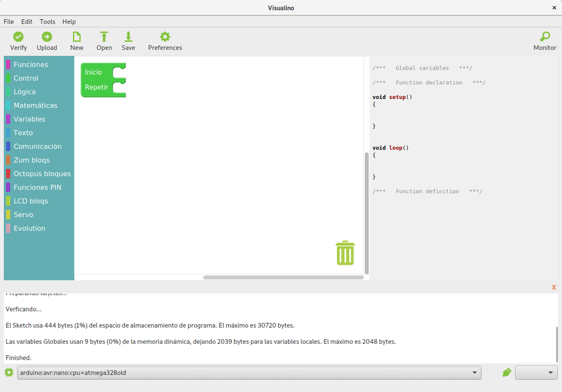Click the workspace horizontal scrollbar
562x392 pixels.
(x=283, y=277)
